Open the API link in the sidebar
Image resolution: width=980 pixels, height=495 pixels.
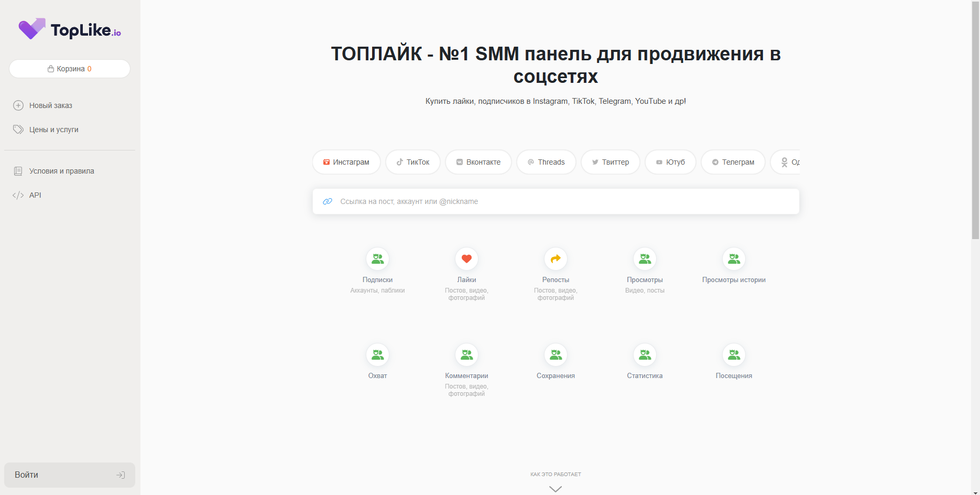point(35,195)
